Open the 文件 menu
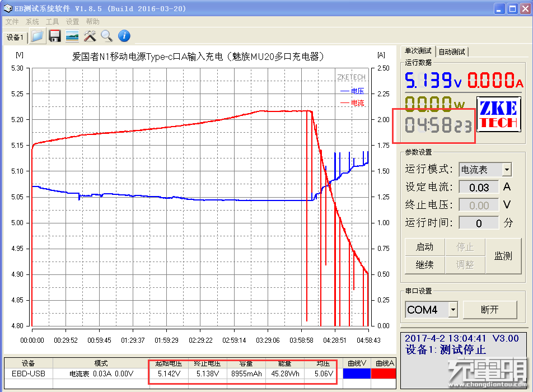 point(12,22)
